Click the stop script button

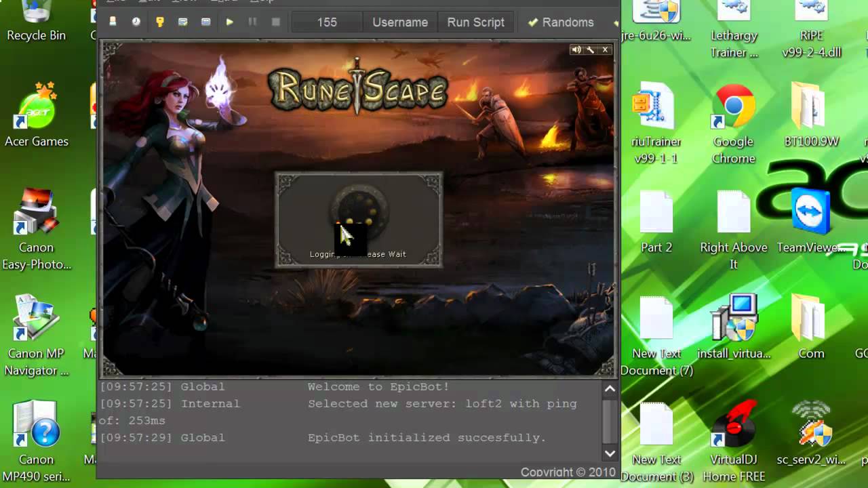pyautogui.click(x=276, y=22)
